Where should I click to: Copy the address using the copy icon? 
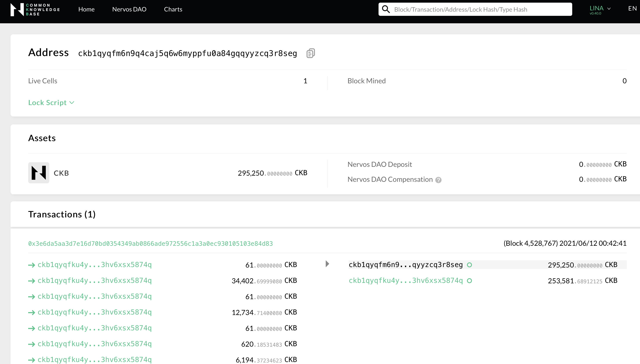(310, 53)
